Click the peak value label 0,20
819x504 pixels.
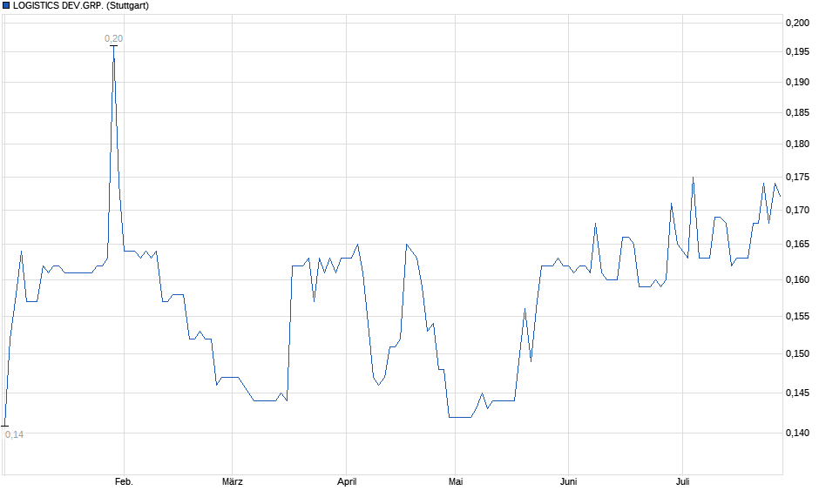(x=114, y=38)
